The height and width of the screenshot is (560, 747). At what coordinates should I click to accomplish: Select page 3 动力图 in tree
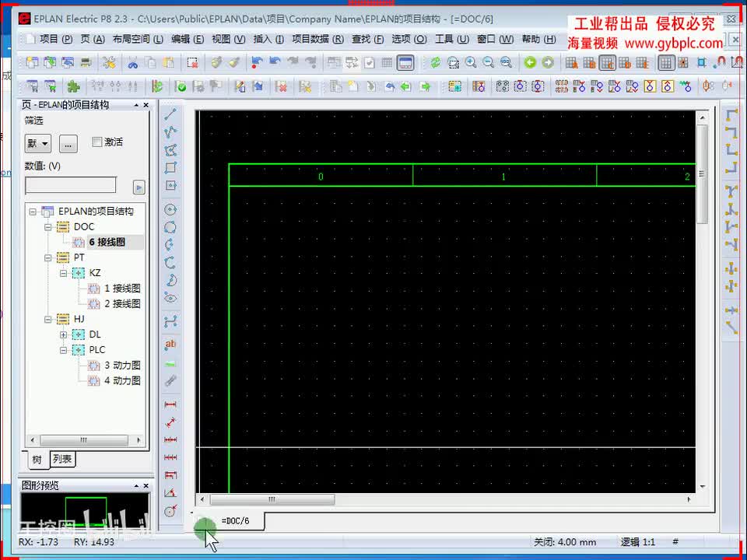click(122, 366)
